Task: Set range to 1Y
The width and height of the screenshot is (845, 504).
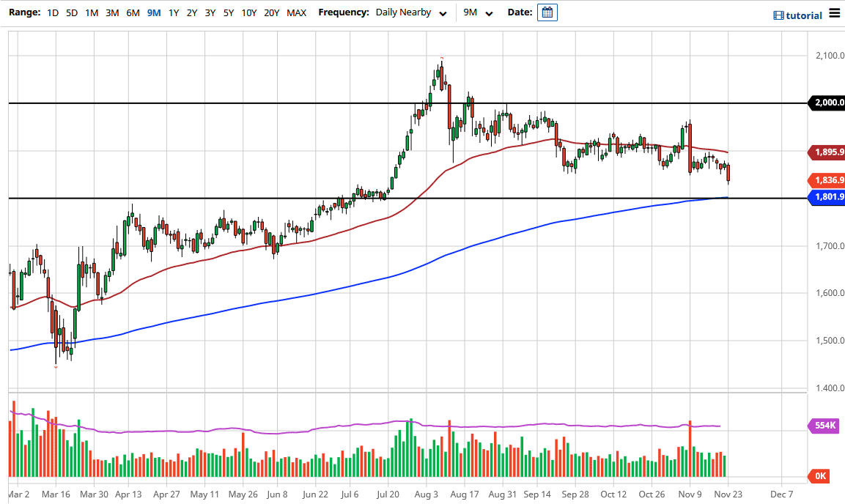Action: point(174,12)
